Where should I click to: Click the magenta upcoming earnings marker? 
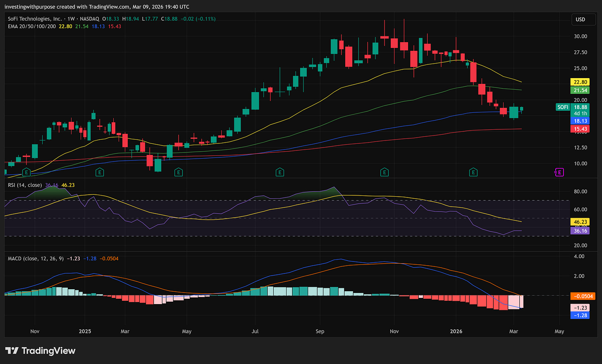point(559,172)
